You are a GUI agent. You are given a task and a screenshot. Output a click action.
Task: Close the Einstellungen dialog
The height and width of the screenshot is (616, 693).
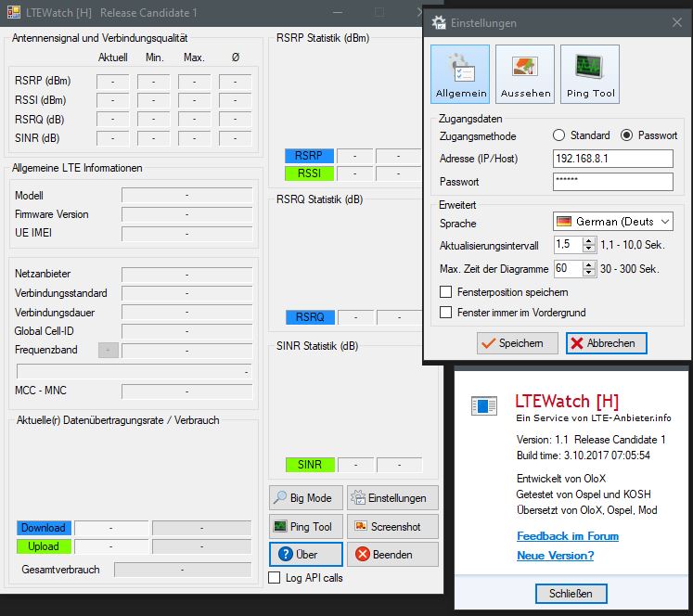click(676, 22)
